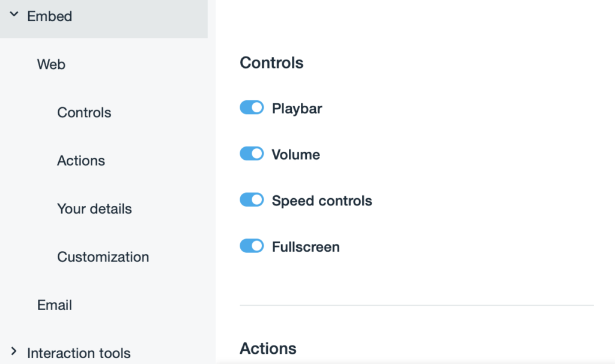Click the Playbar option label
The height and width of the screenshot is (364, 615).
tap(297, 109)
